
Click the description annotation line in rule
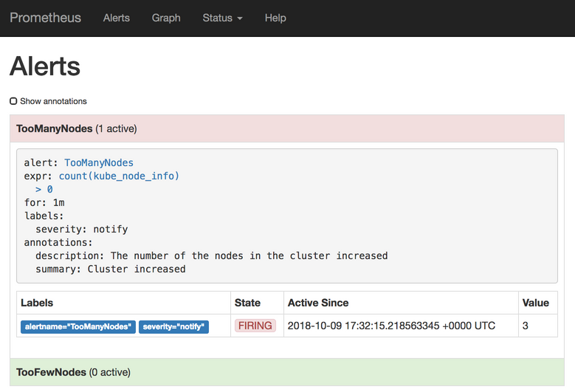(212, 255)
